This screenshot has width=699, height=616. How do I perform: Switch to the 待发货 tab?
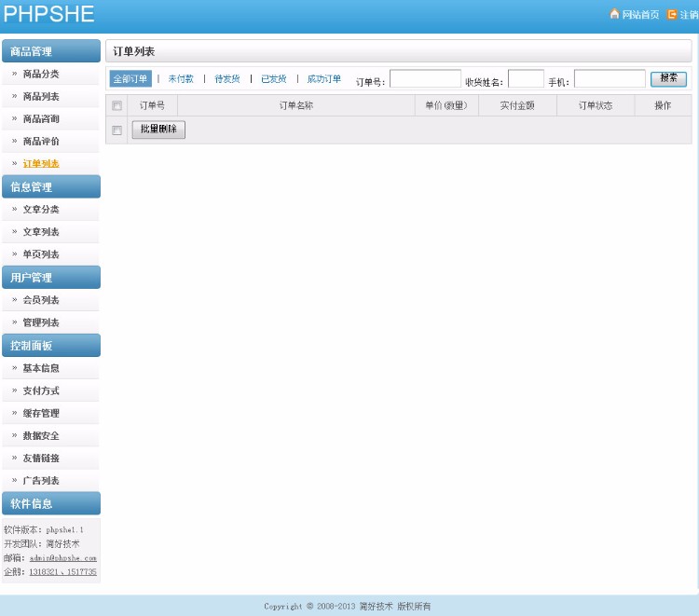click(x=227, y=79)
